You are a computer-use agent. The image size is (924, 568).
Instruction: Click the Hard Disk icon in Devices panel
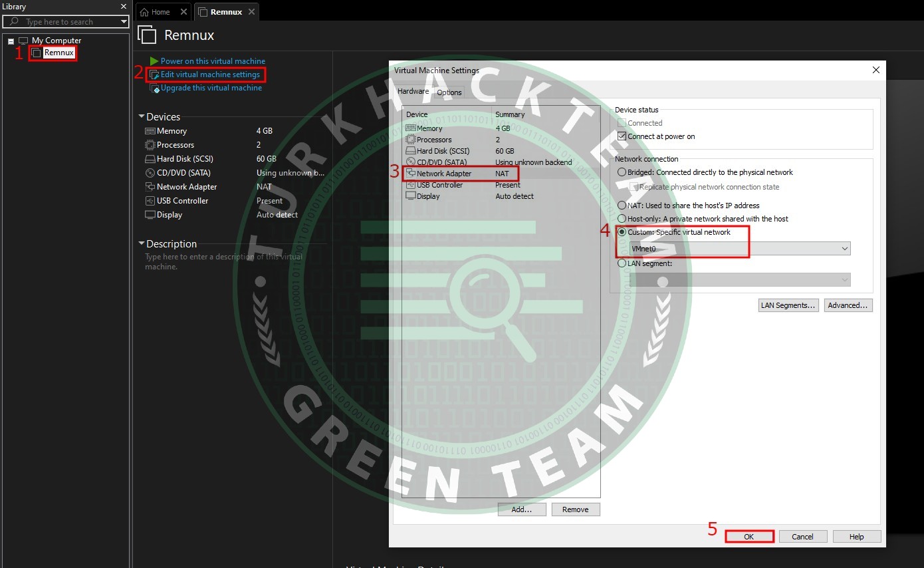pyautogui.click(x=150, y=159)
